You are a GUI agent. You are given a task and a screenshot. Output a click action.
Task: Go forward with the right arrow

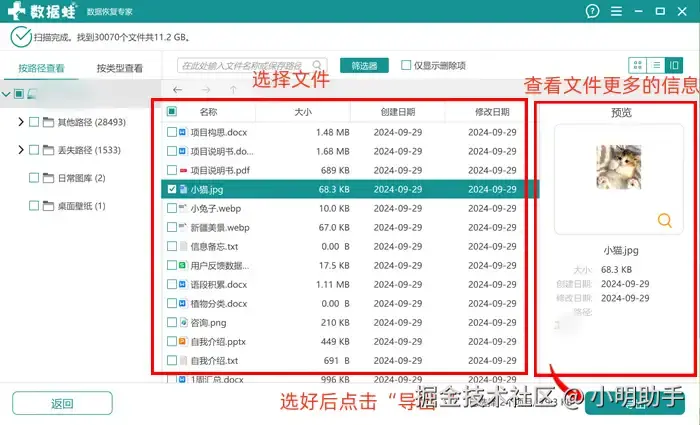point(206,90)
